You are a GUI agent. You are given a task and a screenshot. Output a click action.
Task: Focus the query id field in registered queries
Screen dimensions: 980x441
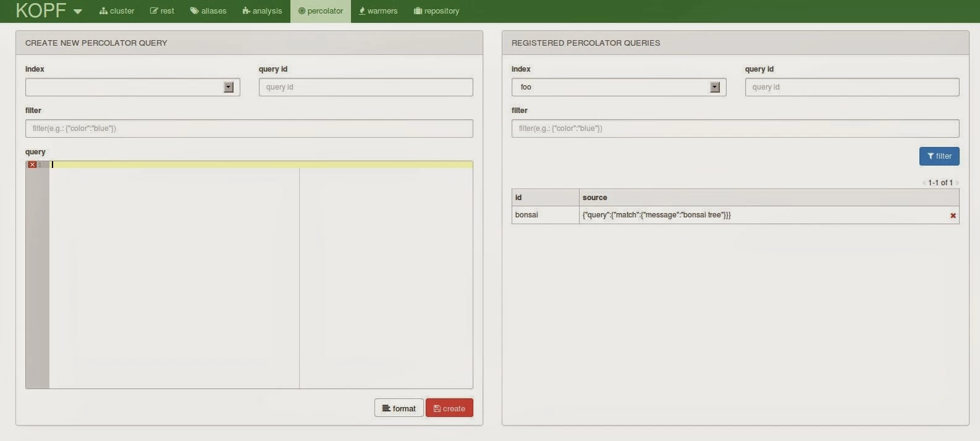[852, 87]
